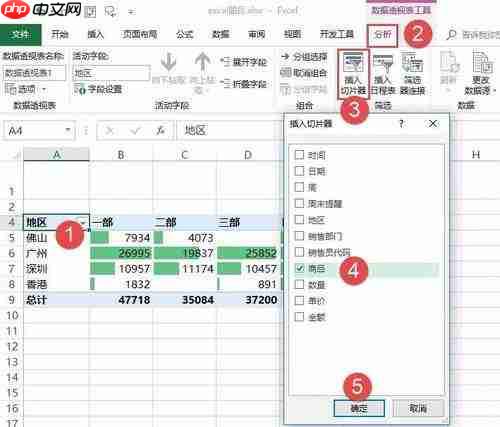Click Group Selection in ribbon
The height and width of the screenshot is (427, 500).
304,57
